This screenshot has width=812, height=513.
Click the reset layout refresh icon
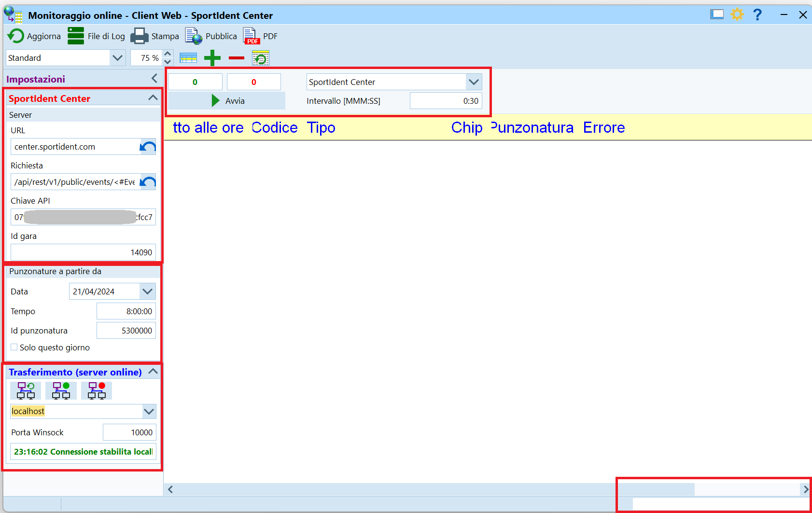tap(261, 58)
